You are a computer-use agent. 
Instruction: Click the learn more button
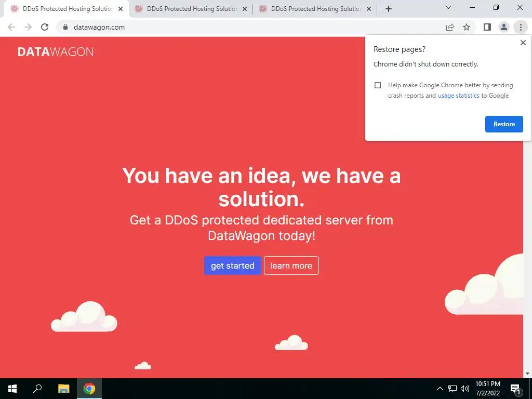[291, 265]
